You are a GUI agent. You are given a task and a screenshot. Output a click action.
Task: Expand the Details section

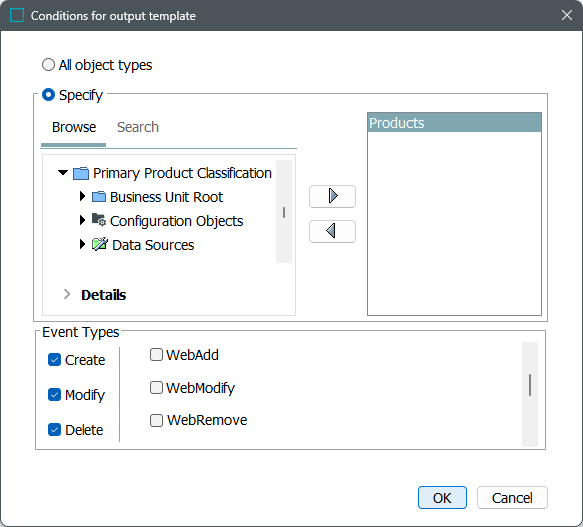click(67, 294)
